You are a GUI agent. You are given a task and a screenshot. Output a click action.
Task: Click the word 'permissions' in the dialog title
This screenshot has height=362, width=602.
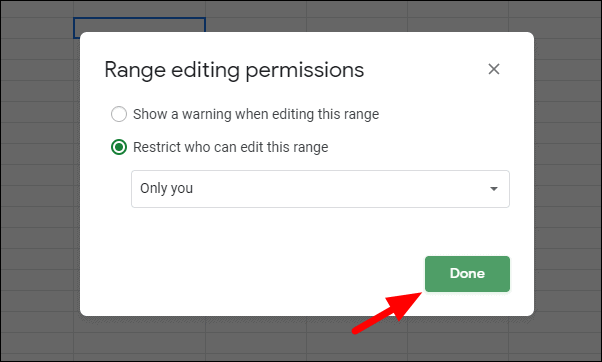pyautogui.click(x=304, y=71)
